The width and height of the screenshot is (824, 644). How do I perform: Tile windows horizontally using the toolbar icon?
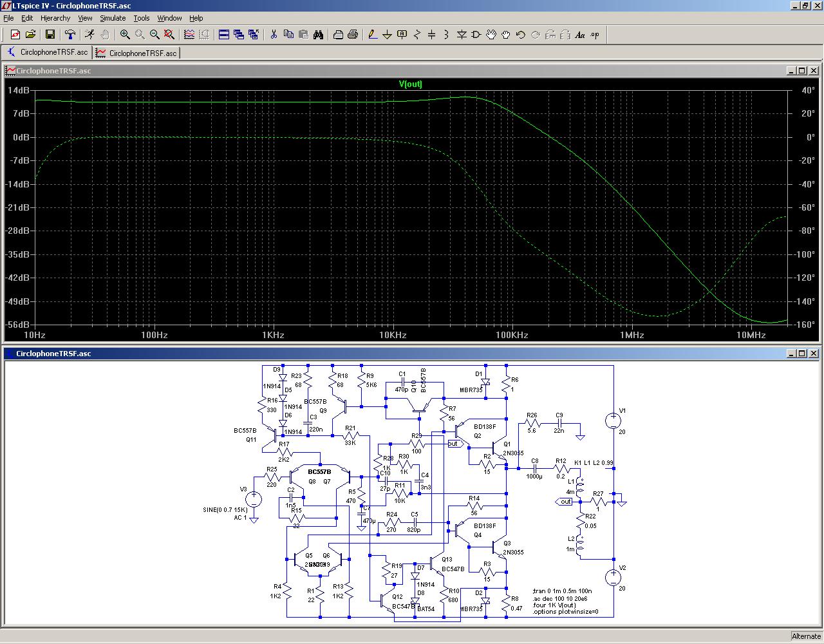[224, 35]
